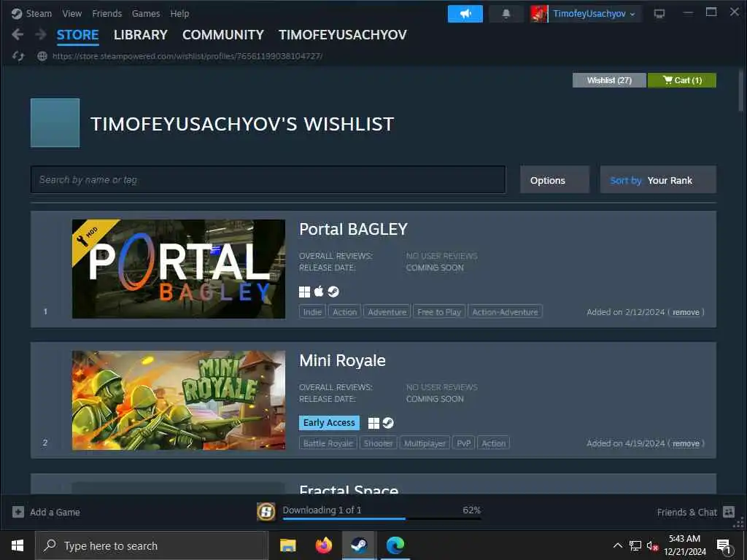
Task: Click the Free to Play tag
Action: click(x=438, y=312)
